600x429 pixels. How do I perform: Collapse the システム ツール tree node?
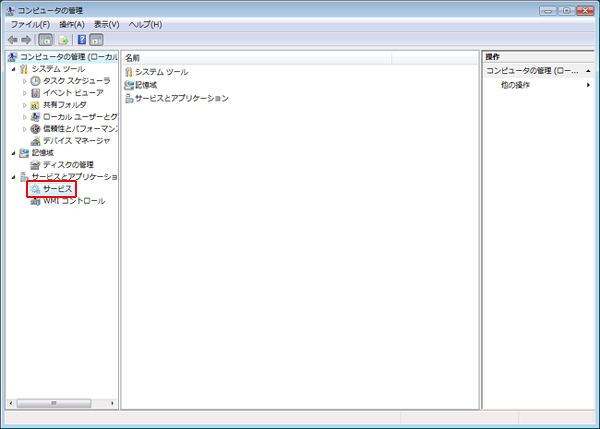pyautogui.click(x=14, y=69)
